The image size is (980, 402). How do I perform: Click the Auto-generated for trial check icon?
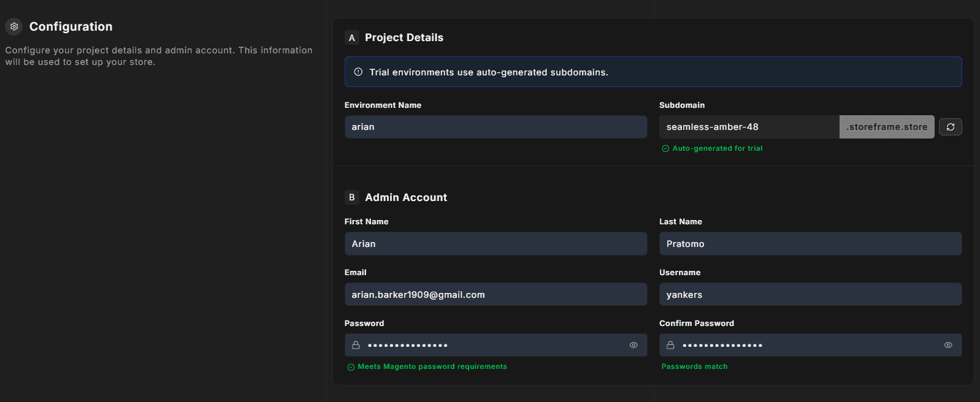coord(665,148)
